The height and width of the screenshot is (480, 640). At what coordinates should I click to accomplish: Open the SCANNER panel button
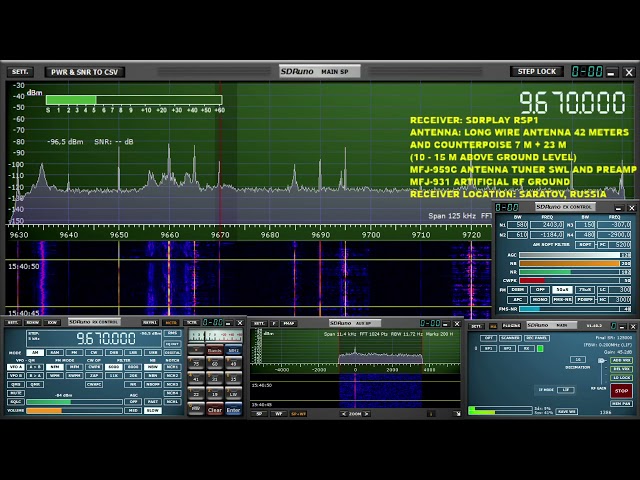click(x=511, y=338)
